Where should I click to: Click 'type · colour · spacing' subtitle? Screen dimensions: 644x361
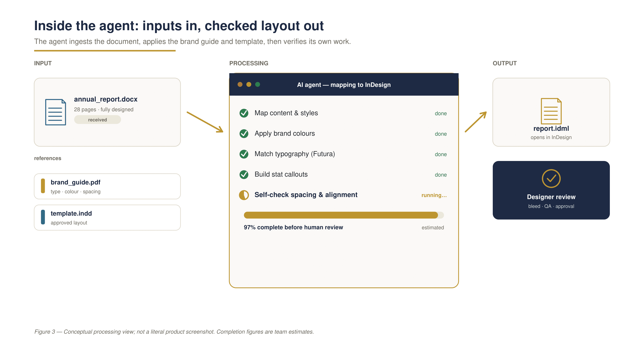coord(75,192)
